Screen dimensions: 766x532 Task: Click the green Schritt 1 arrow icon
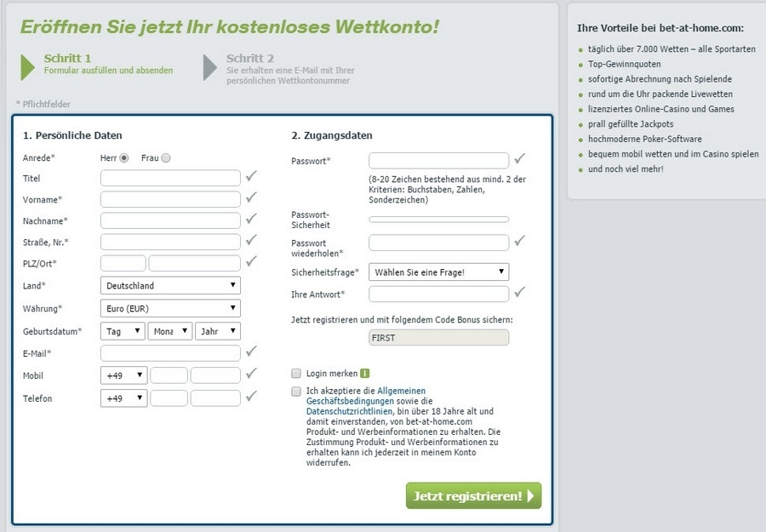(x=28, y=67)
